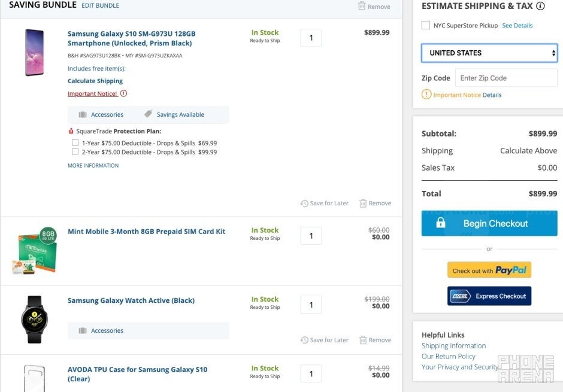Open Mint Mobile SIM Card Kit link
The image size is (563, 392).
pyautogui.click(x=147, y=232)
